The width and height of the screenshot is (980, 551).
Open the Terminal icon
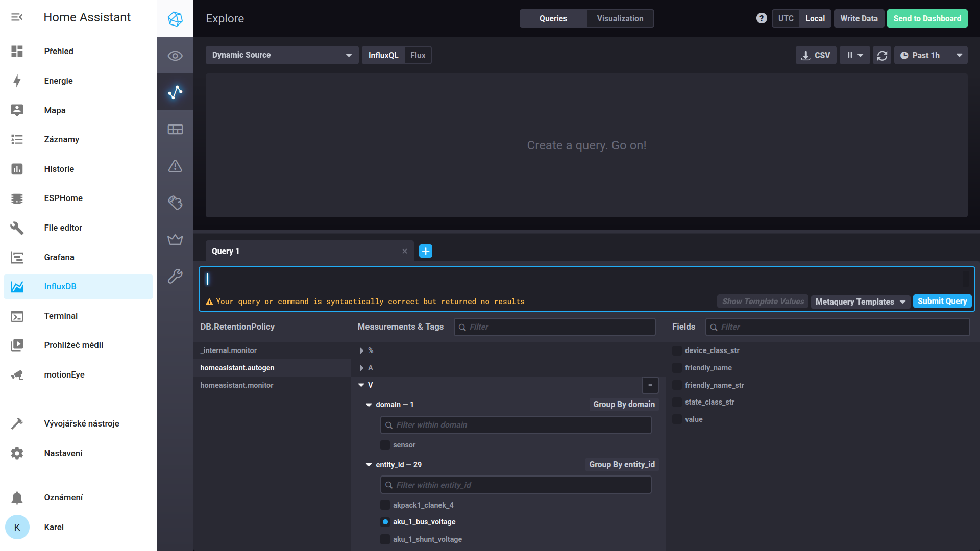point(17,316)
